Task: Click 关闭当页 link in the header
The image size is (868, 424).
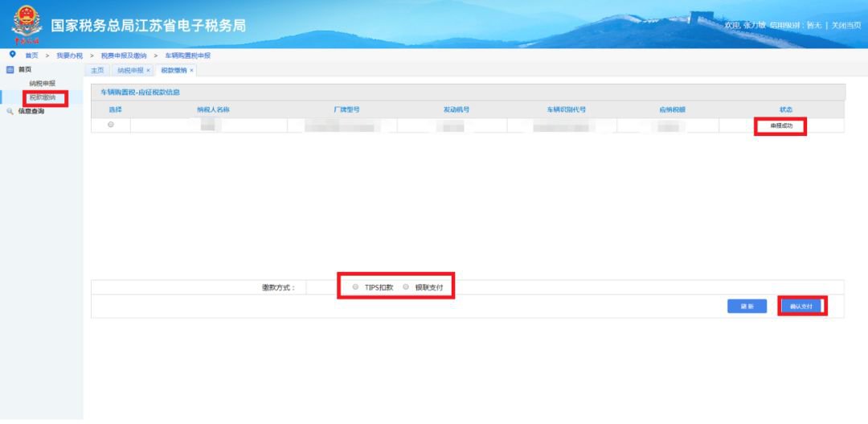Action: (x=845, y=26)
